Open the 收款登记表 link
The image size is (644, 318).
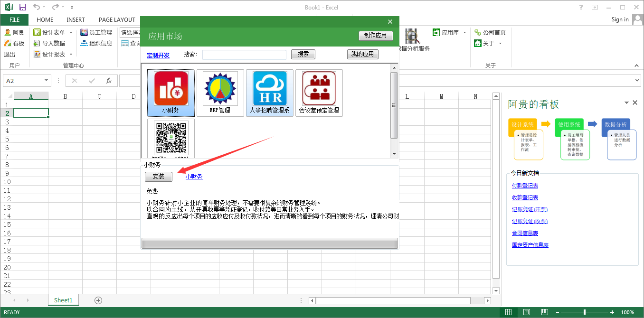(525, 197)
